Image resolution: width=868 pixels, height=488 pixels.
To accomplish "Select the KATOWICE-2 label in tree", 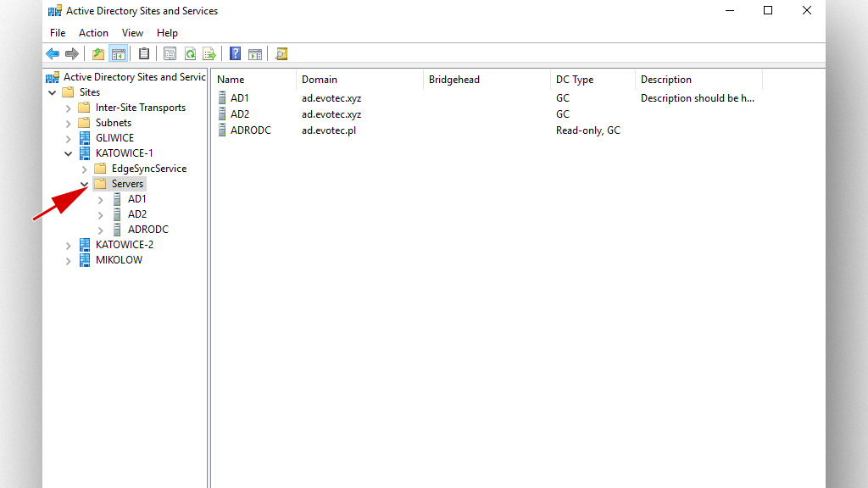I will tap(125, 245).
